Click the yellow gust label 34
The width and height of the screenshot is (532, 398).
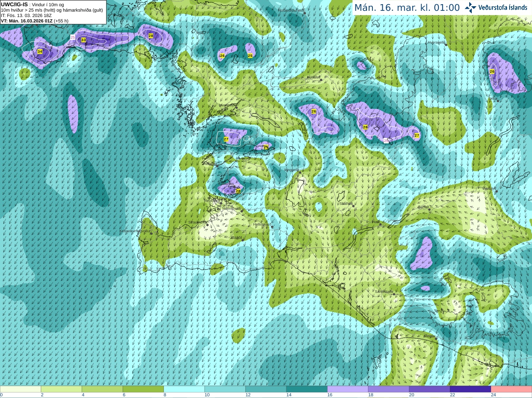click(x=40, y=52)
